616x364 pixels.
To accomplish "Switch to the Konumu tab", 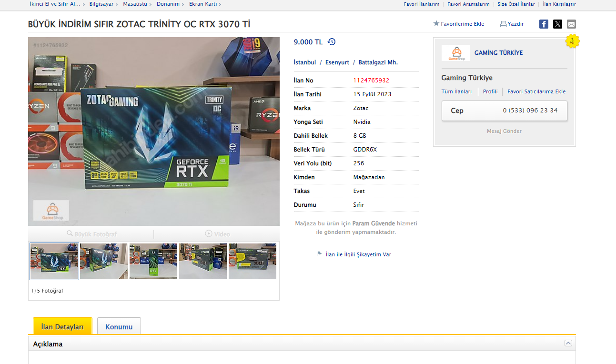I will (119, 326).
